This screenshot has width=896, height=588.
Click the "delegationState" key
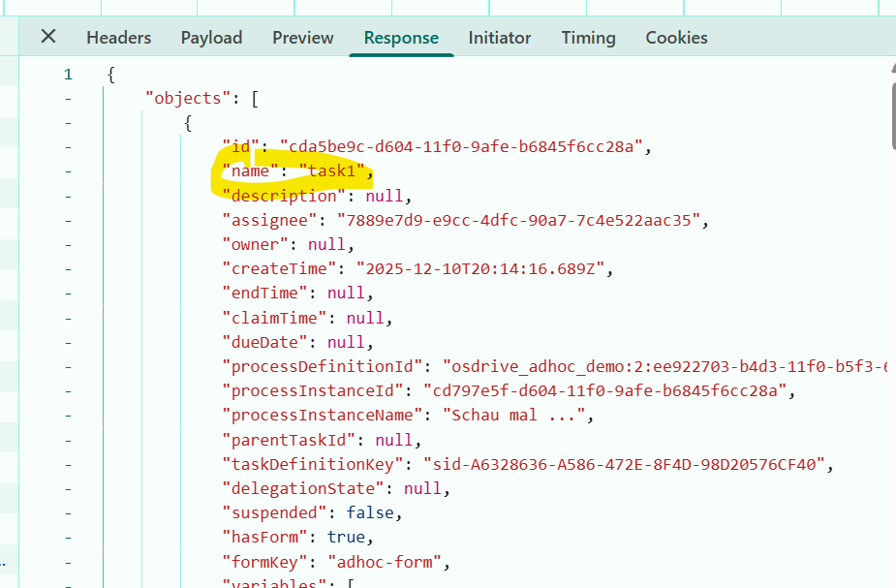click(303, 488)
